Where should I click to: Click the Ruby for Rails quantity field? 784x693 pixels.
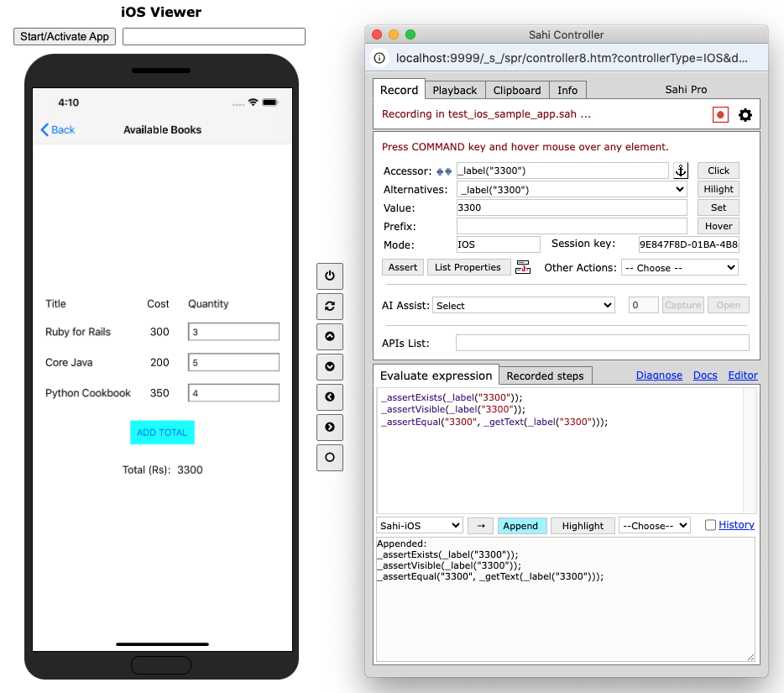(x=233, y=332)
